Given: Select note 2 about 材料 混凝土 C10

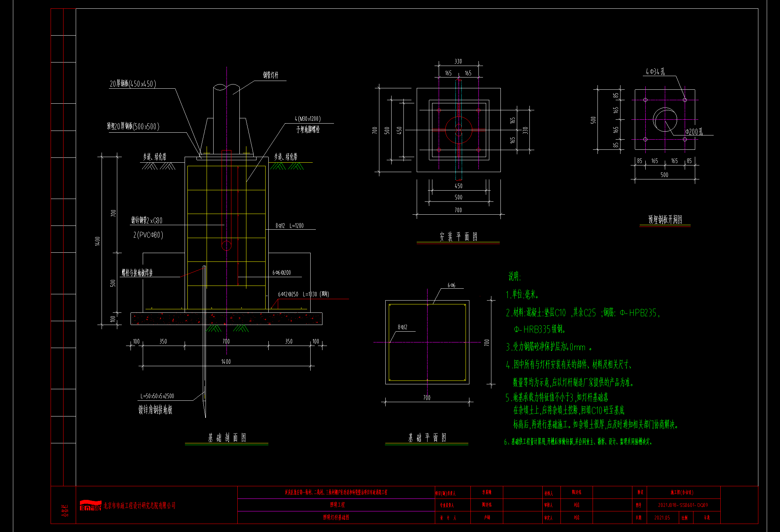Looking at the screenshot, I should [583, 312].
